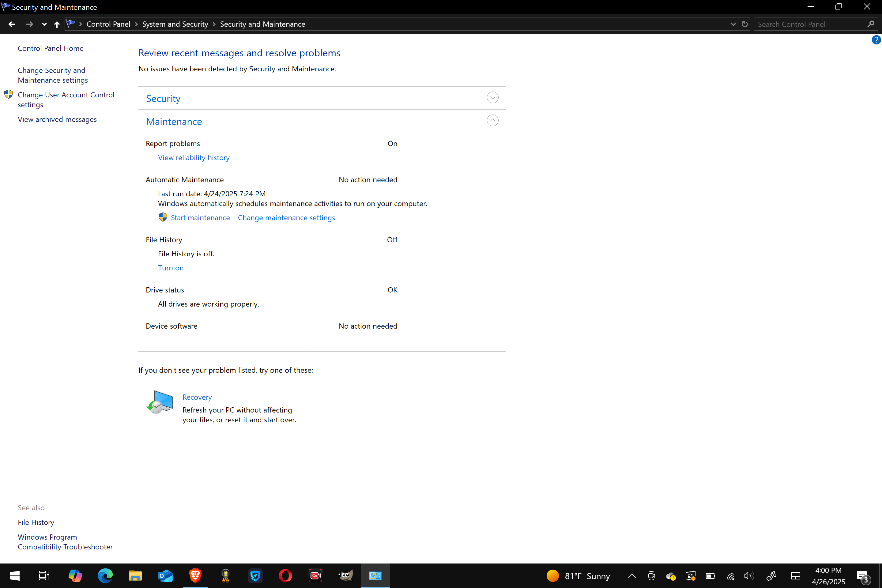This screenshot has height=588, width=882.
Task: Open File Explorer from taskbar
Action: 135,576
